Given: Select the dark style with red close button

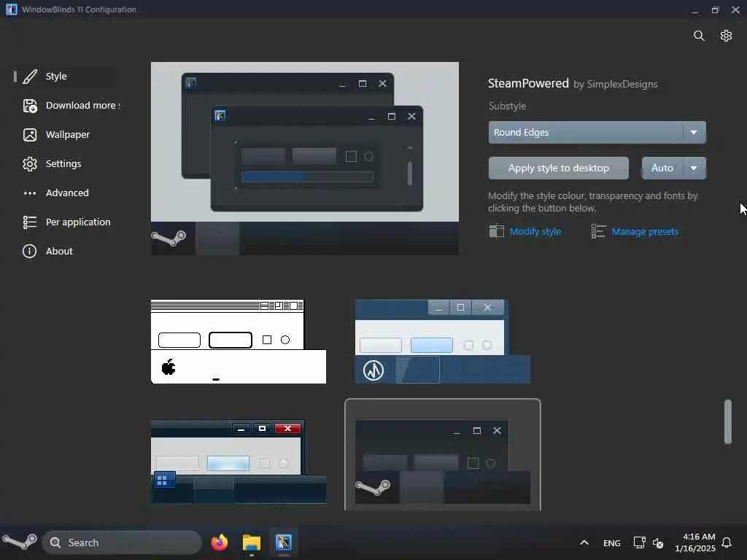Looking at the screenshot, I should click(x=239, y=462).
